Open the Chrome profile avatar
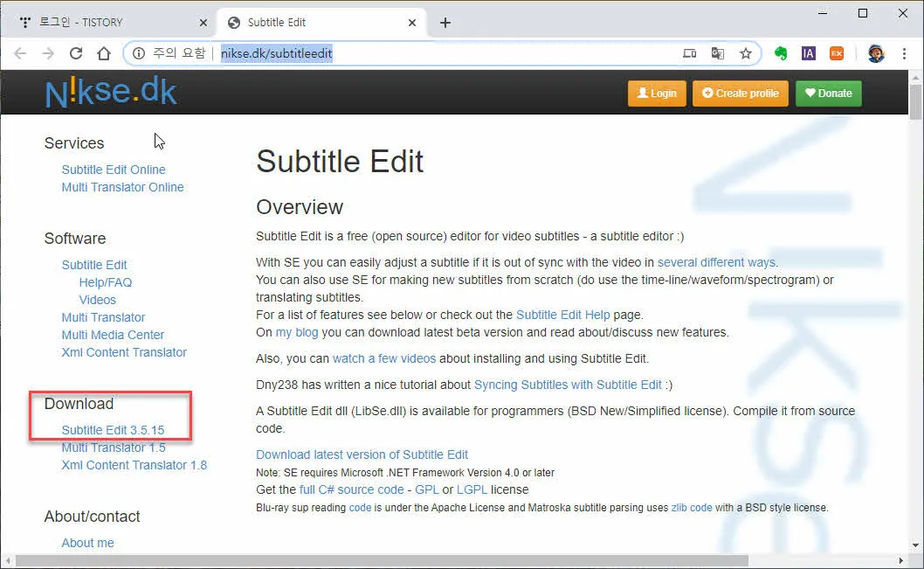The image size is (924, 569). (876, 53)
